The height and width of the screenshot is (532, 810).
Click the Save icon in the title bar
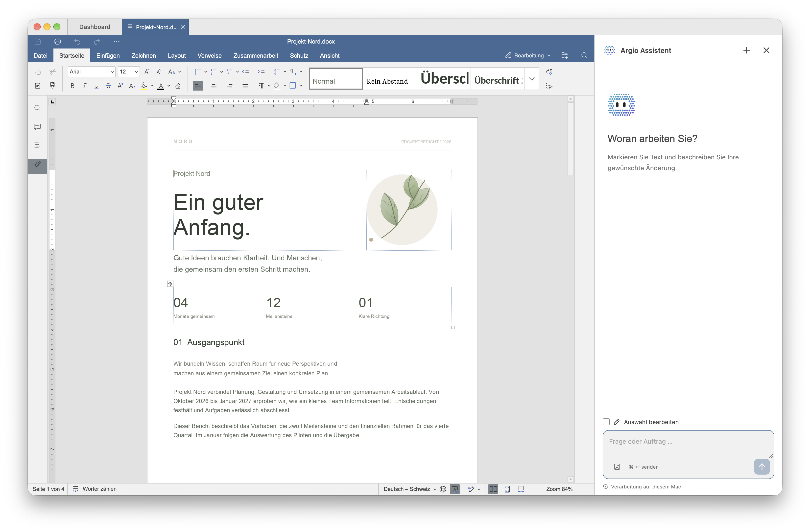click(38, 42)
